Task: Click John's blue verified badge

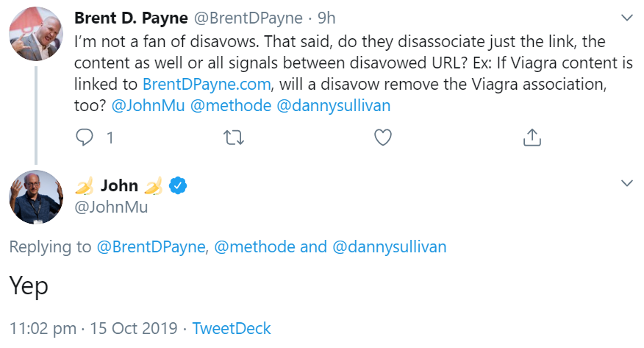Action: coord(177,185)
